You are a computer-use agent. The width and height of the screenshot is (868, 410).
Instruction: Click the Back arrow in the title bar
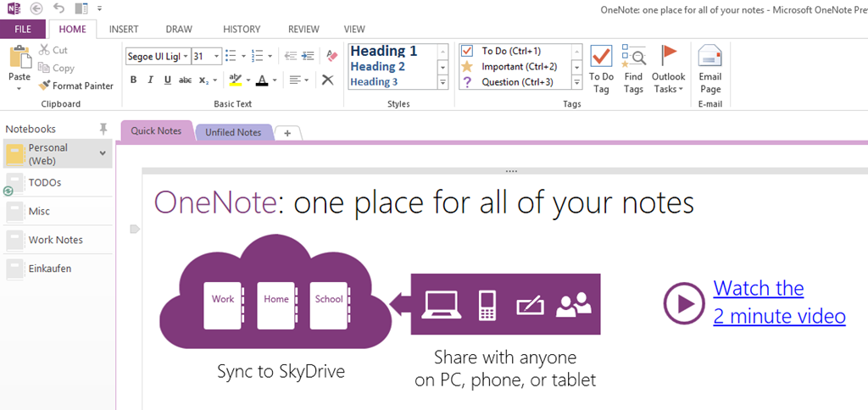[x=36, y=8]
